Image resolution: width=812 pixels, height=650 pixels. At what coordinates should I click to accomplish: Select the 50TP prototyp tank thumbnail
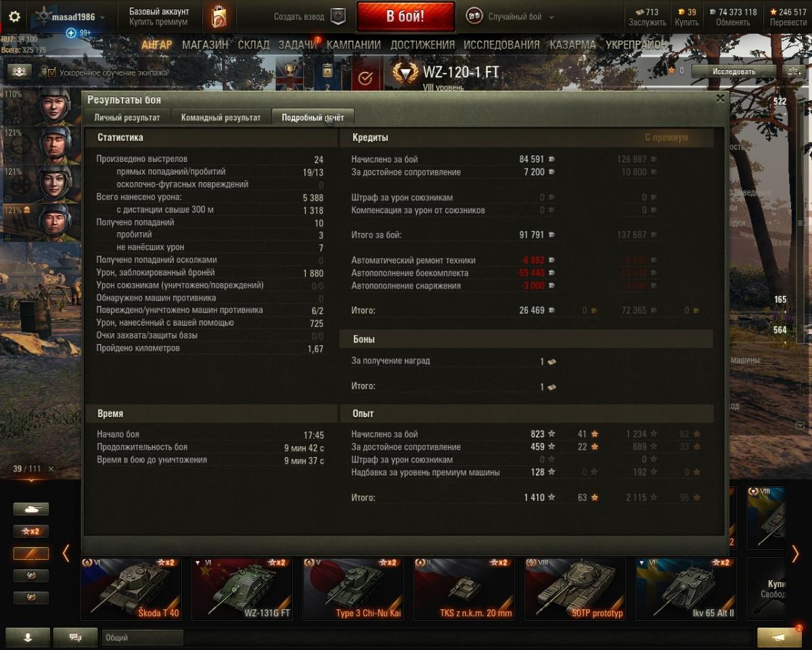[x=575, y=589]
